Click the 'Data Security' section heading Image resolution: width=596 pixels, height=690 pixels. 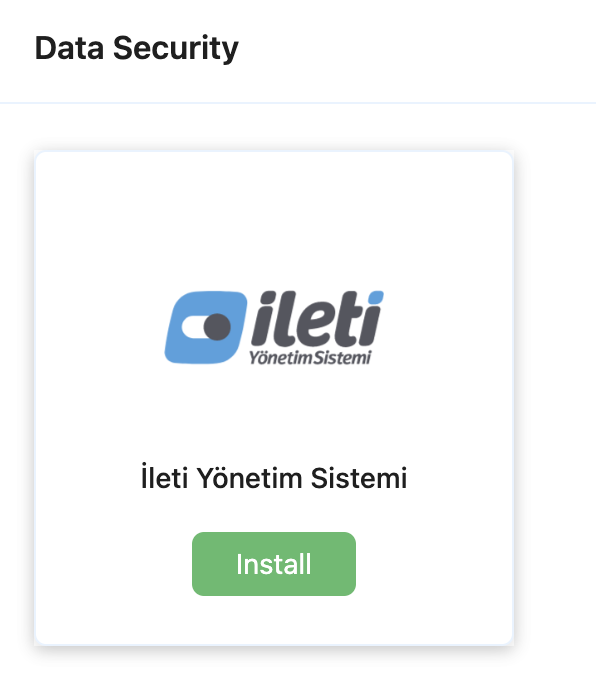[x=136, y=48]
